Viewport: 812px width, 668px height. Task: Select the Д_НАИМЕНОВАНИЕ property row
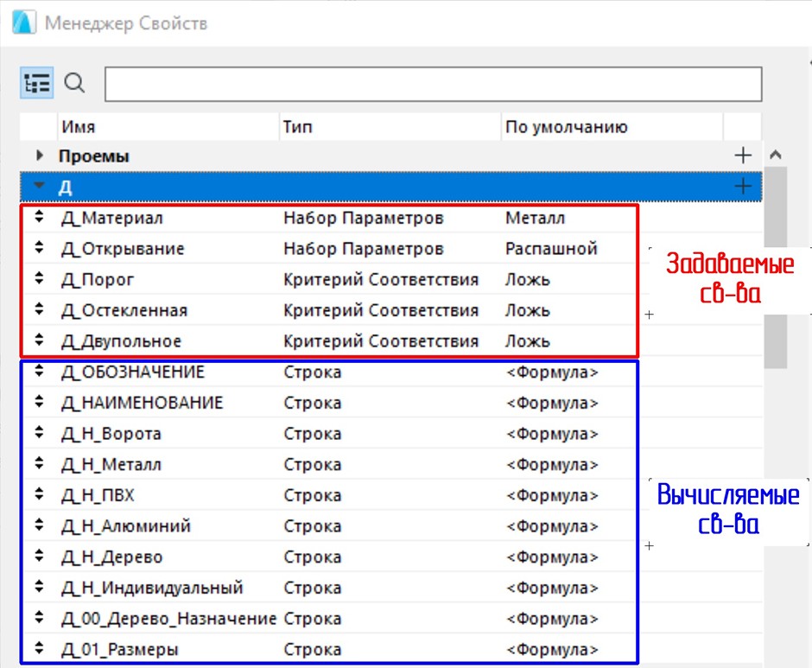coord(143,403)
